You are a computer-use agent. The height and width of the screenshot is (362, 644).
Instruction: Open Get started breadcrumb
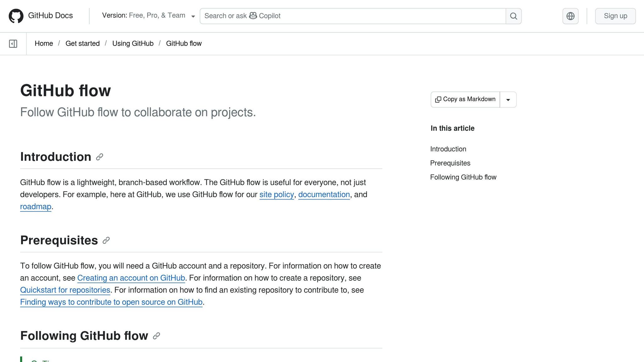[82, 43]
